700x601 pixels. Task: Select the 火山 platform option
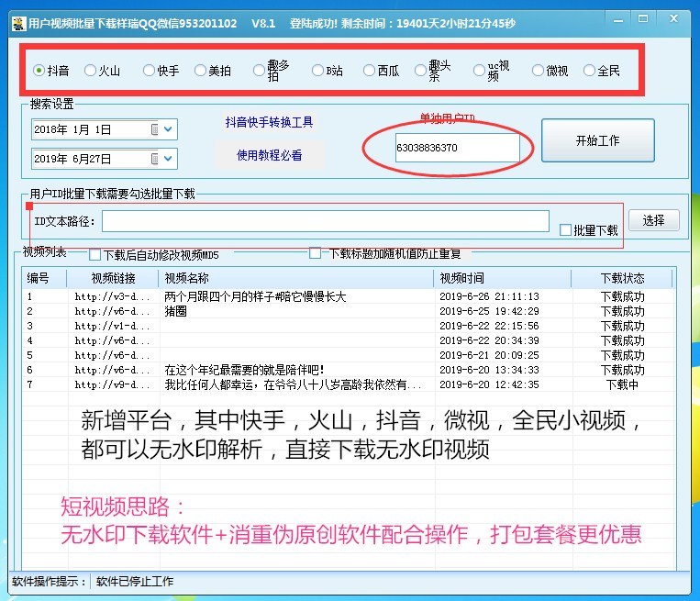[x=90, y=71]
